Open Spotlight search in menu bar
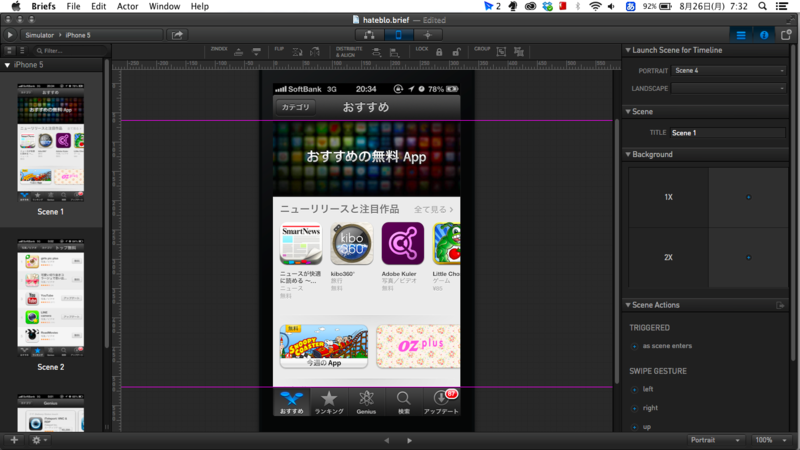Screen dimensions: 800x450 tap(762, 6)
